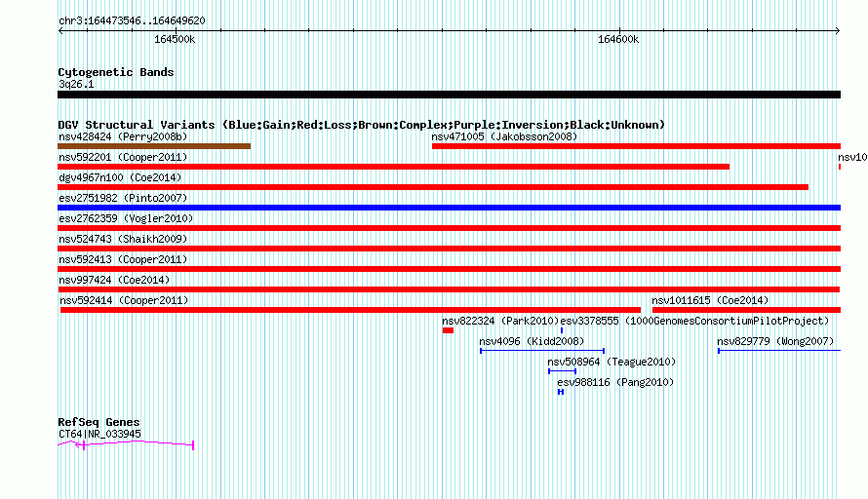868x499 pixels.
Task: Click the small red nsv822324 (Park2010) bar
Action: pos(448,330)
